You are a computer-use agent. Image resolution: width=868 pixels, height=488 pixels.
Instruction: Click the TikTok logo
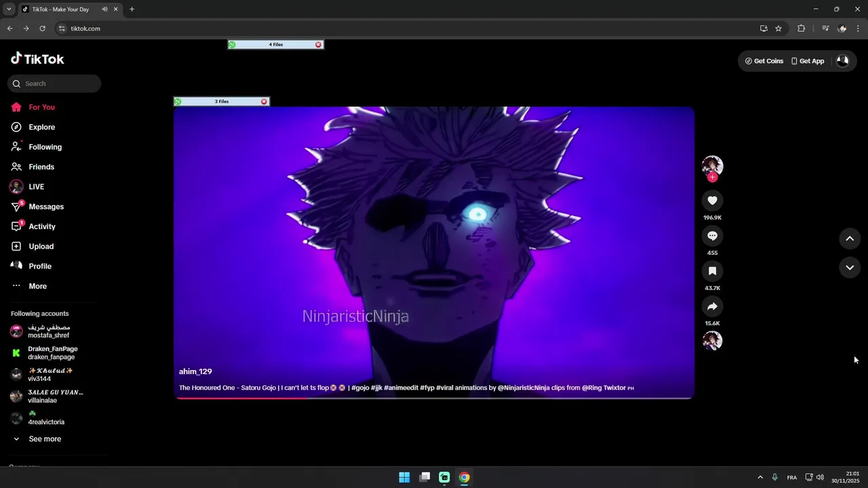37,59
